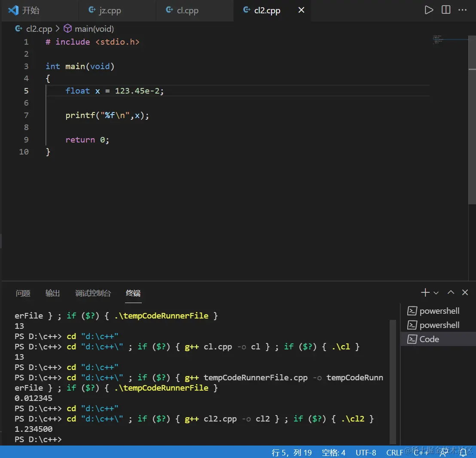Image resolution: width=476 pixels, height=458 pixels.
Task: Change the CRLF end-of-line sequence
Action: [x=395, y=452]
